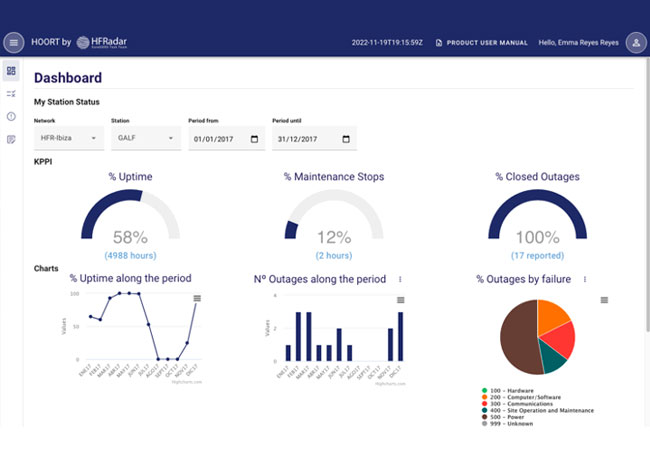Open options for Nº Outages chart

coord(400,279)
